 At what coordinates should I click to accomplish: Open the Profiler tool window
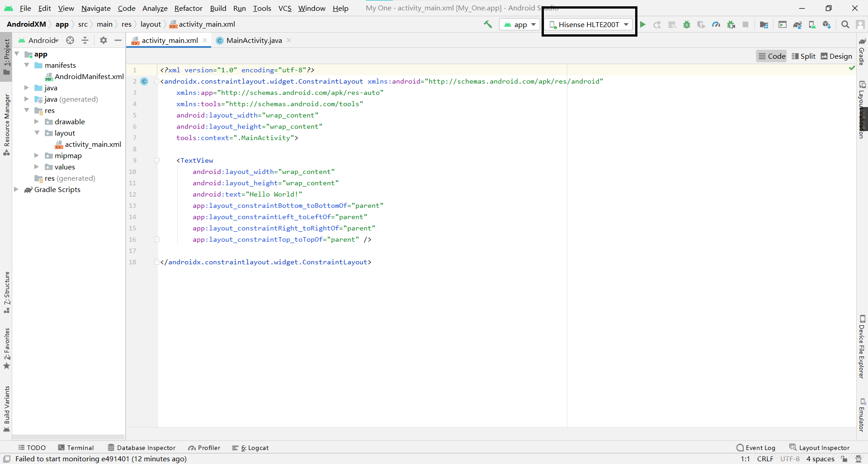pos(204,448)
